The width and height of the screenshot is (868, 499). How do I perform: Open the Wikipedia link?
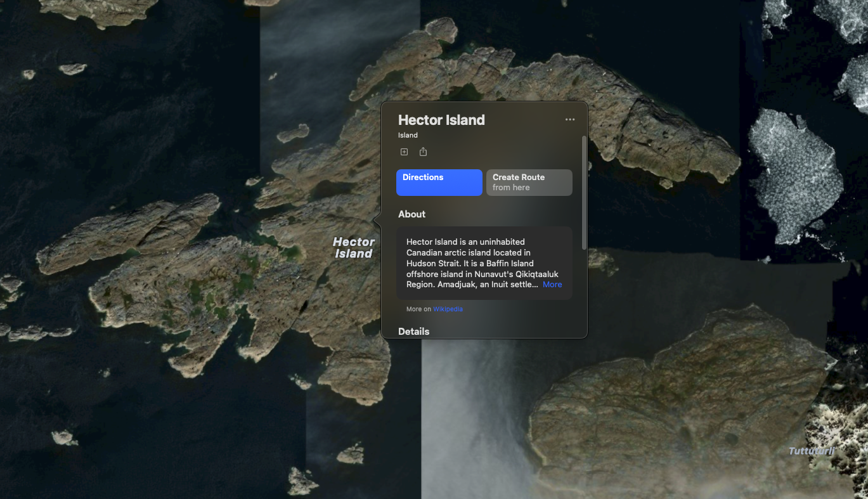click(448, 309)
